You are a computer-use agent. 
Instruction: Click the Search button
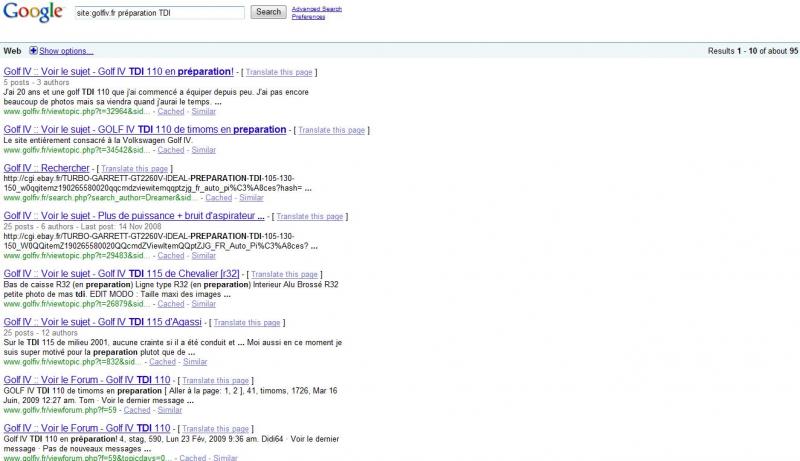click(268, 12)
